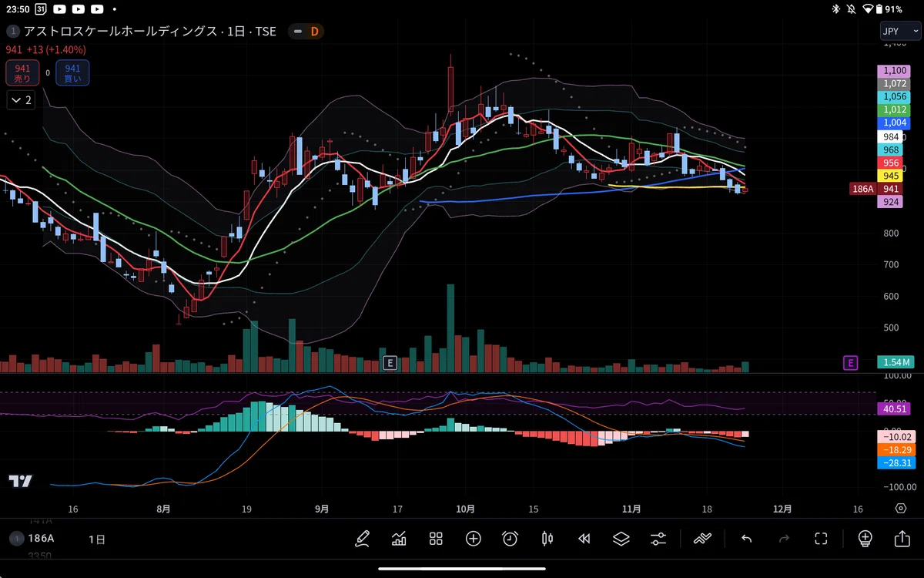Tap the gray E earnings marker on the volume bars
Viewport: 924px width, 578px height.
pos(390,362)
